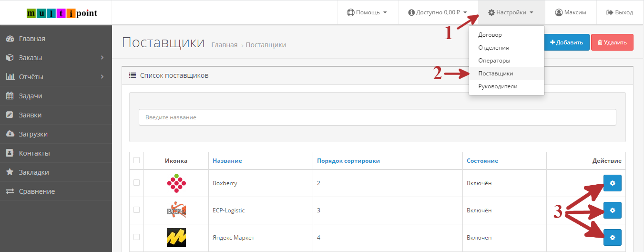Click the Помощь lifebuoy icon
Screen dimensions: 644x252
click(x=350, y=12)
